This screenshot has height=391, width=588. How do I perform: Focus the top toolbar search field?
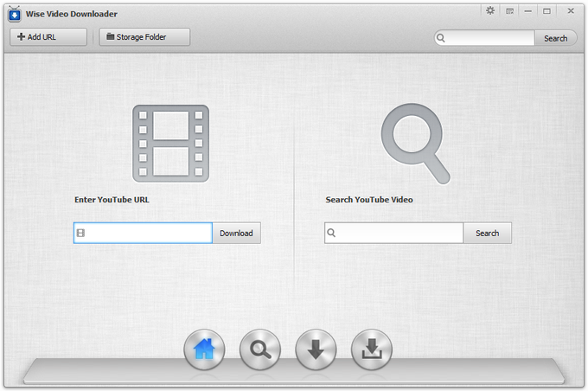tap(484, 38)
